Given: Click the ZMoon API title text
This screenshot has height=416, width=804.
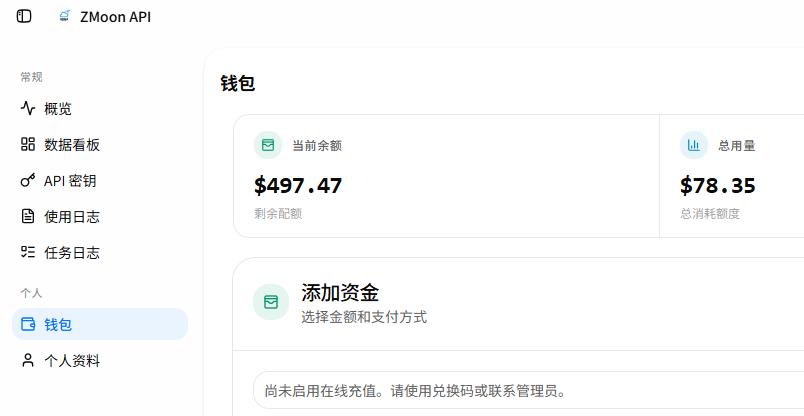Looking at the screenshot, I should (x=115, y=17).
